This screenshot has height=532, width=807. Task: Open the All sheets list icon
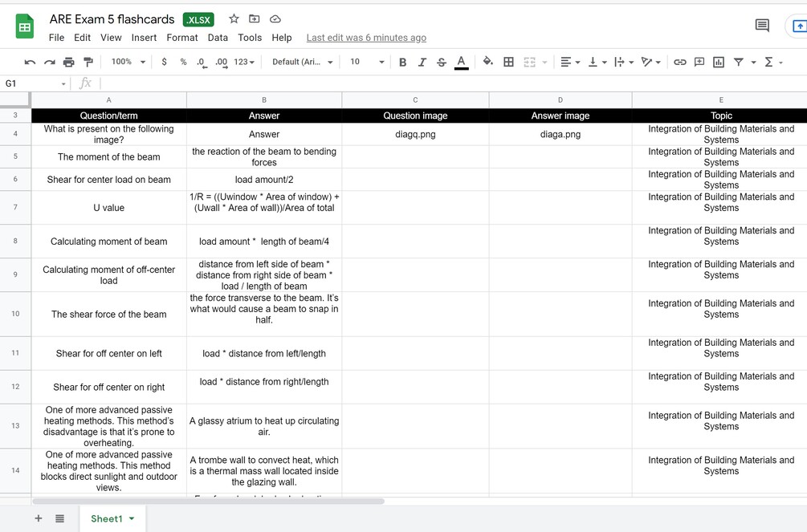coord(59,518)
